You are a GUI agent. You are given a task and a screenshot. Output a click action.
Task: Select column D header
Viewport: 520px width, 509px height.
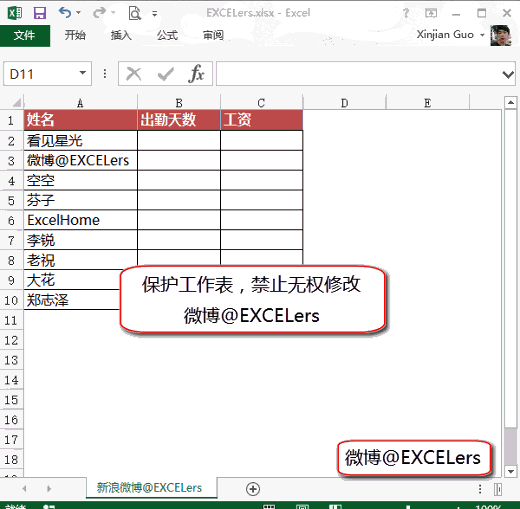344,103
